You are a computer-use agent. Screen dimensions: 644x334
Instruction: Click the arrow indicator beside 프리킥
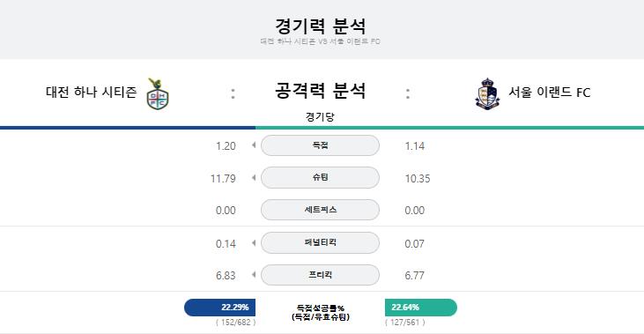(254, 274)
